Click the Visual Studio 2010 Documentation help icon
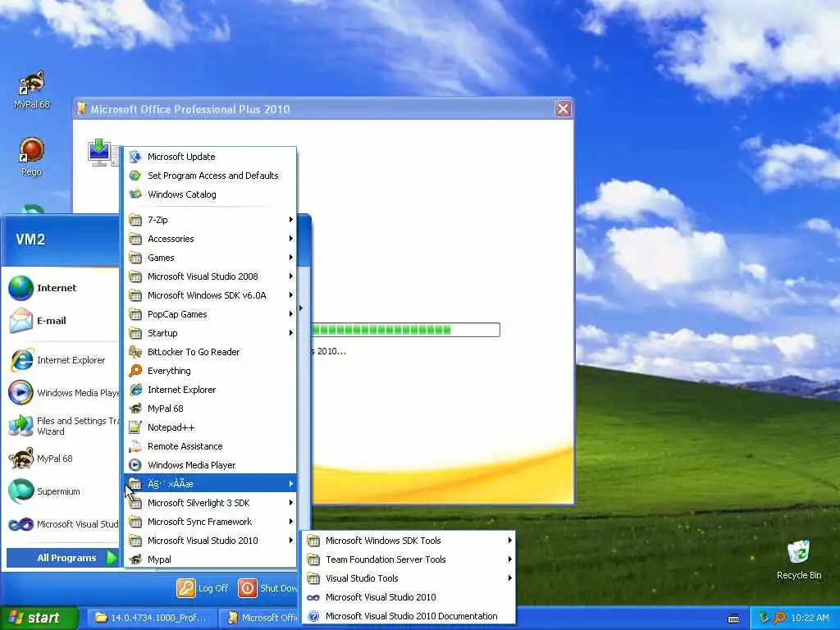The height and width of the screenshot is (630, 840). (313, 616)
